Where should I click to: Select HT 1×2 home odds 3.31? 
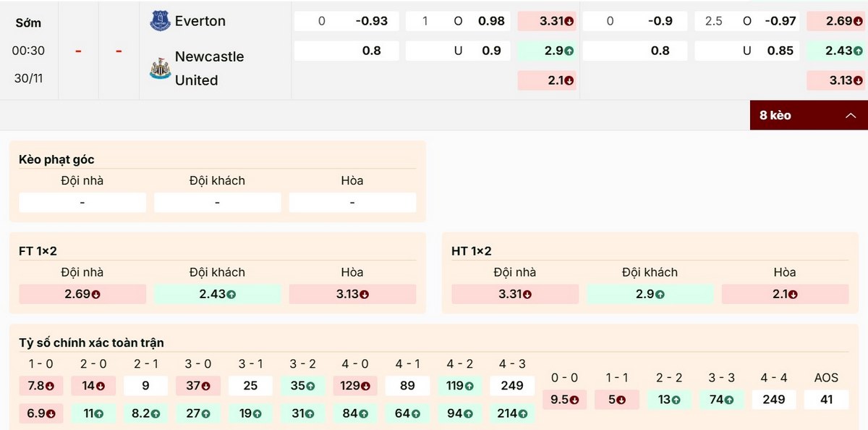(515, 295)
